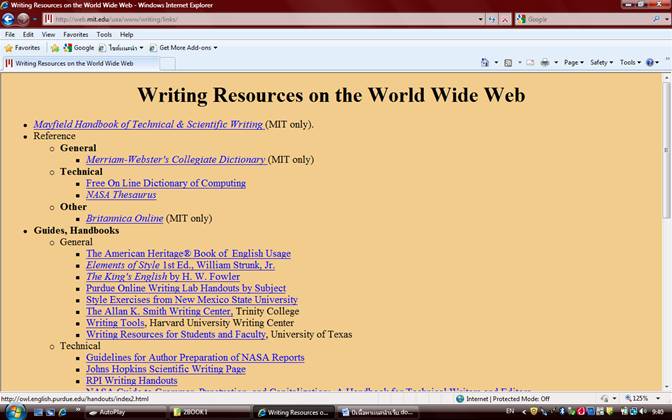Open the command bar Tools dropdown
The image size is (672, 420).
[x=630, y=63]
